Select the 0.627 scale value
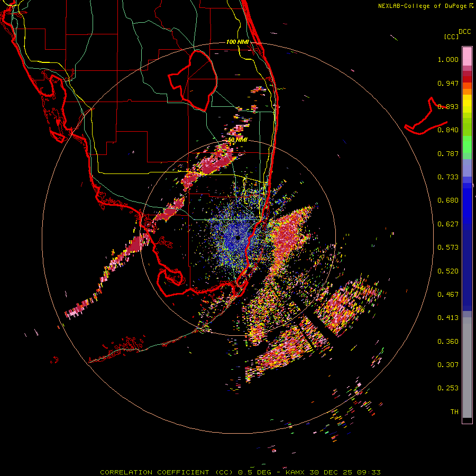 (x=448, y=224)
